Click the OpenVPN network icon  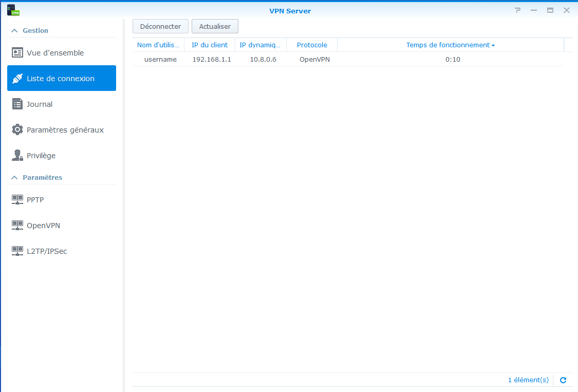tap(17, 226)
